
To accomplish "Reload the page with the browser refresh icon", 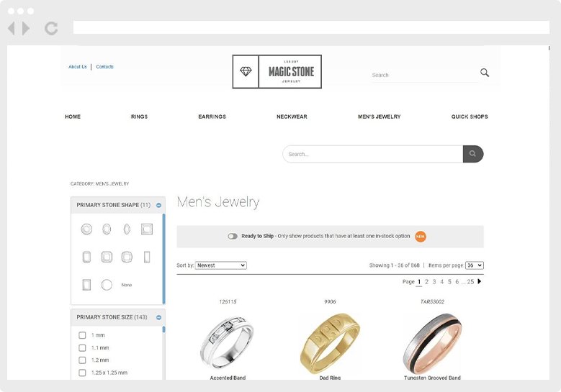I will (51, 28).
